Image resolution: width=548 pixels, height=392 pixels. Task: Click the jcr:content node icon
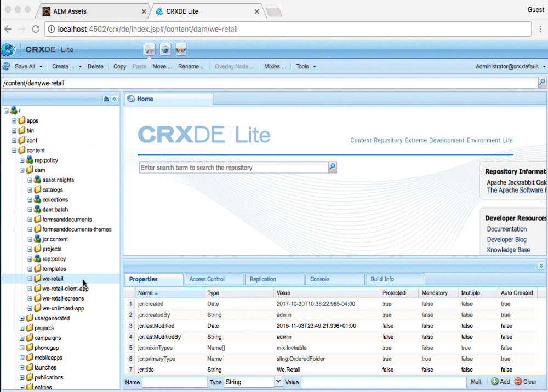37,239
